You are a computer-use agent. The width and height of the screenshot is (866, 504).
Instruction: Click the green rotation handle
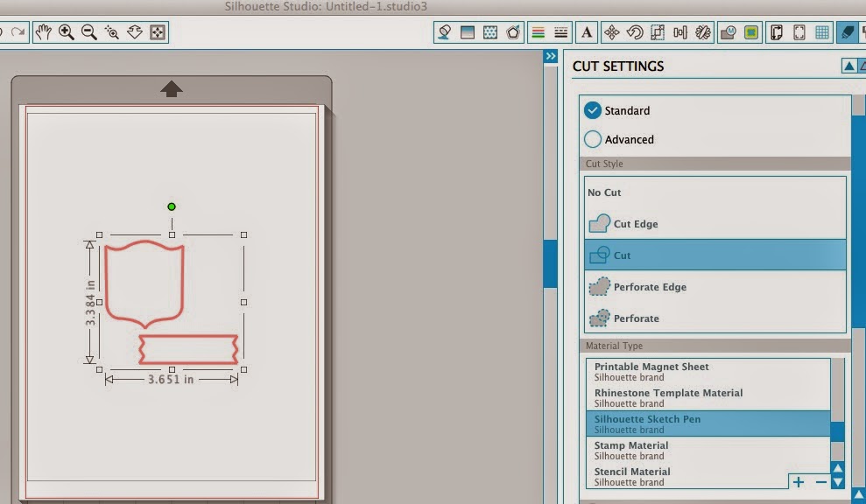pyautogui.click(x=172, y=206)
